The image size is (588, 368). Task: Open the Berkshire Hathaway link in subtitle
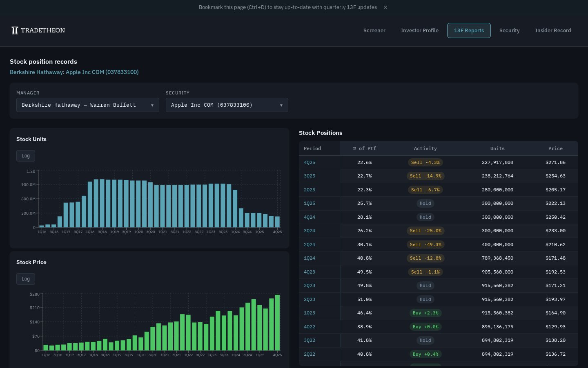(x=37, y=72)
